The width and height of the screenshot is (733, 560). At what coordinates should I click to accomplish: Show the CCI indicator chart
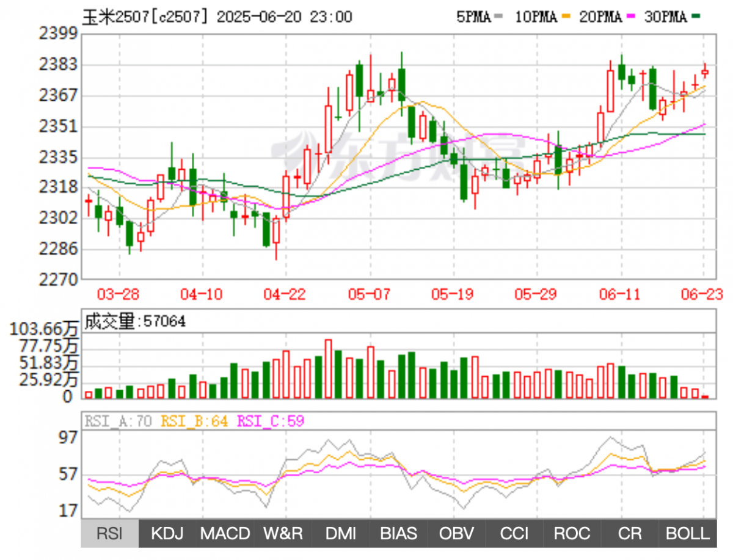(x=514, y=534)
